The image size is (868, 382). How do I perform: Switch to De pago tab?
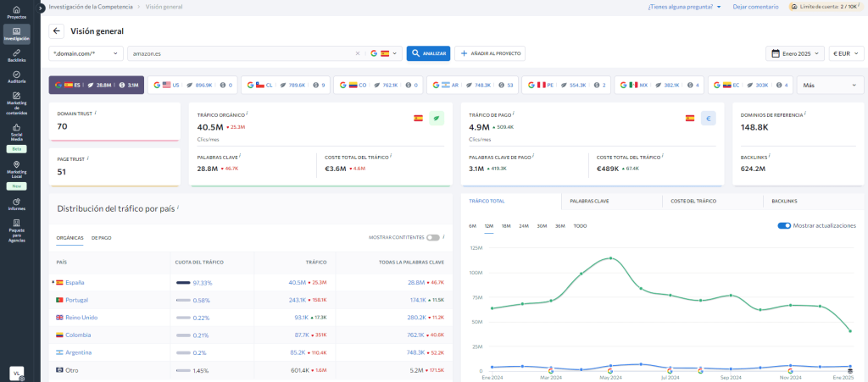102,237
